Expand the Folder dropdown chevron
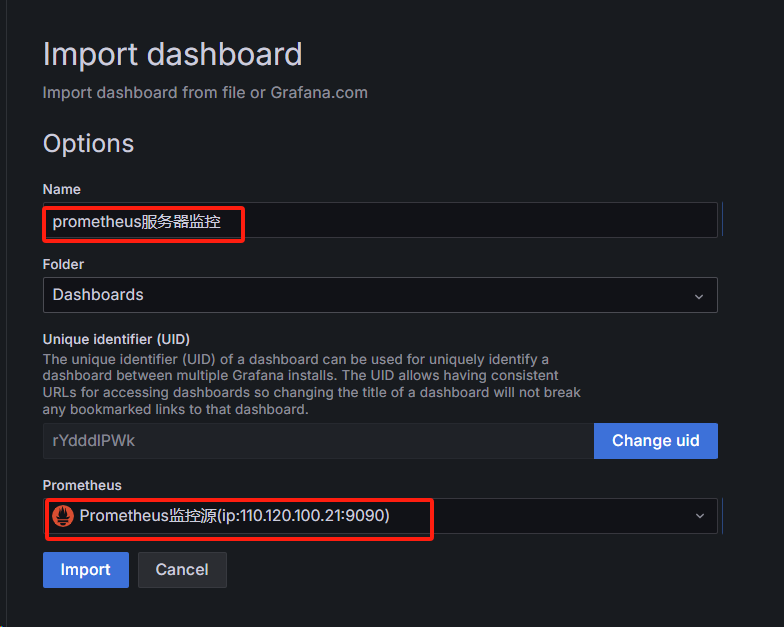This screenshot has height=627, width=784. (x=699, y=296)
